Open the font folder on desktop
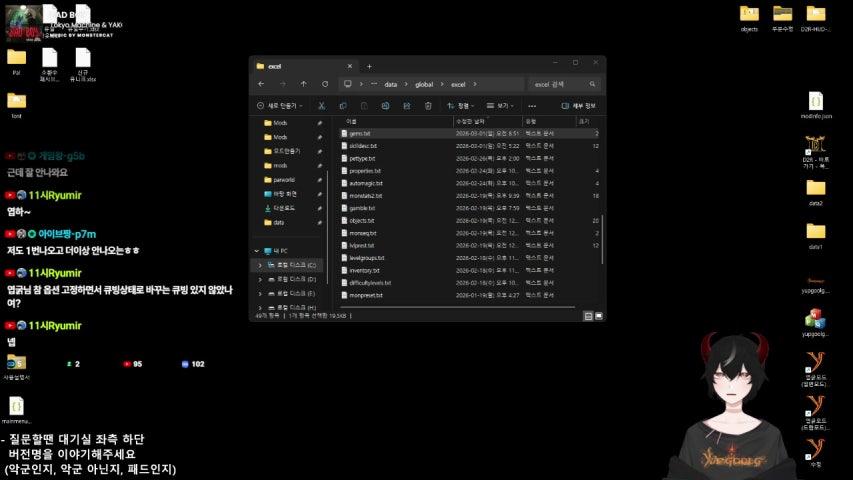 pyautogui.click(x=16, y=106)
